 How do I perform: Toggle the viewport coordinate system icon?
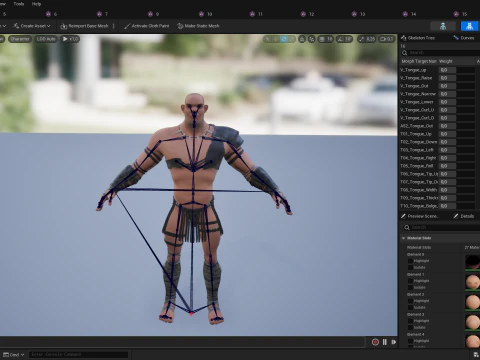302,39
